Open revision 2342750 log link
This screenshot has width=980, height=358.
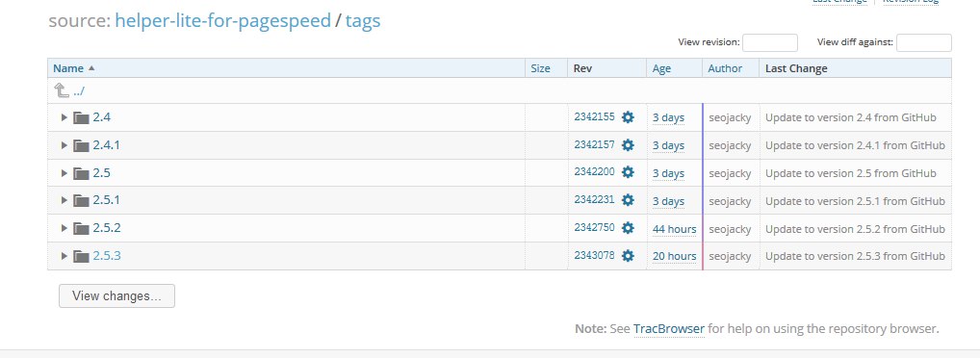coord(594,227)
